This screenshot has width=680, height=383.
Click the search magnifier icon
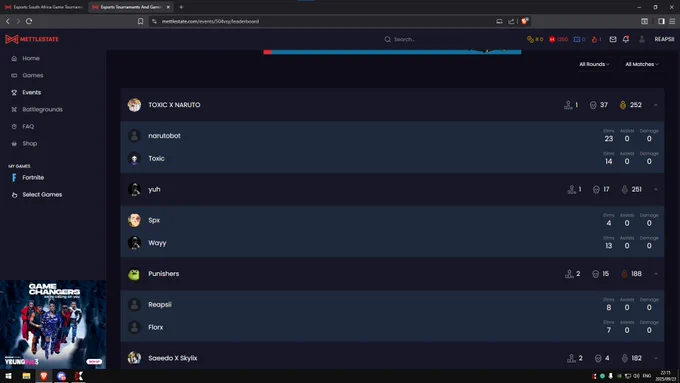click(387, 39)
